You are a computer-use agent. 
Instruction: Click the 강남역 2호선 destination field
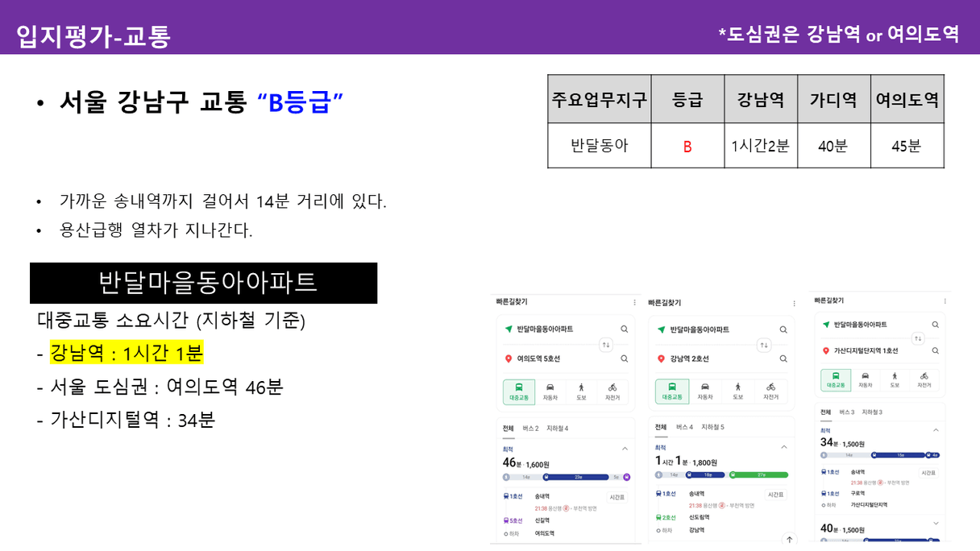722,358
